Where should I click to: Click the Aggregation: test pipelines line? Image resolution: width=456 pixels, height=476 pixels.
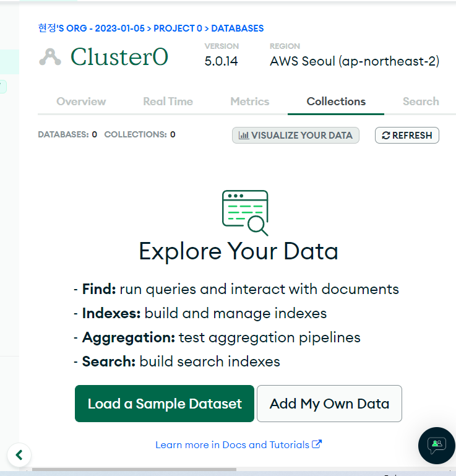coord(217,337)
